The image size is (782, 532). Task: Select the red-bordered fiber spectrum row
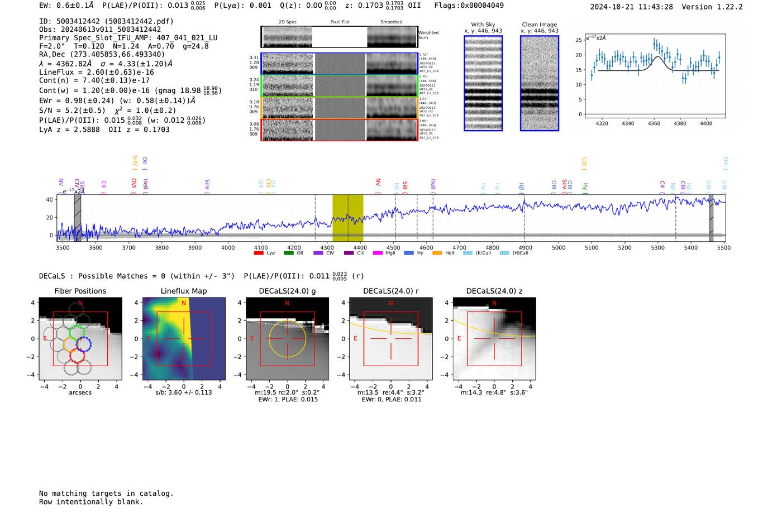(339, 130)
